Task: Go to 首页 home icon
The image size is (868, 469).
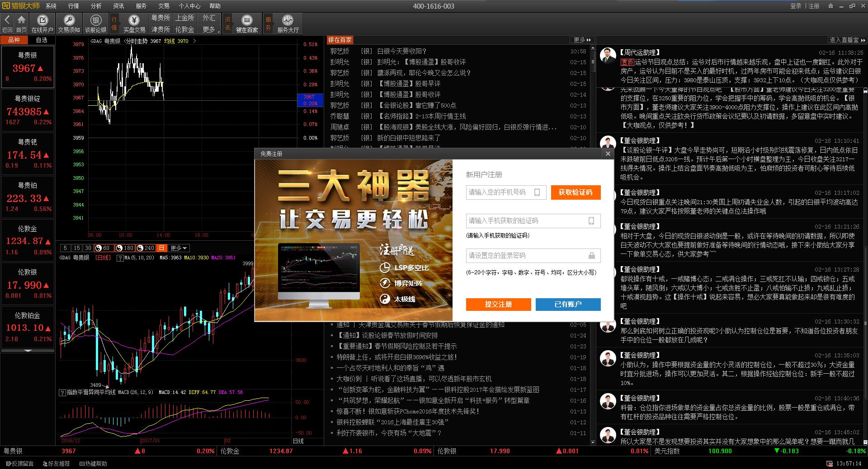Action: point(21,20)
